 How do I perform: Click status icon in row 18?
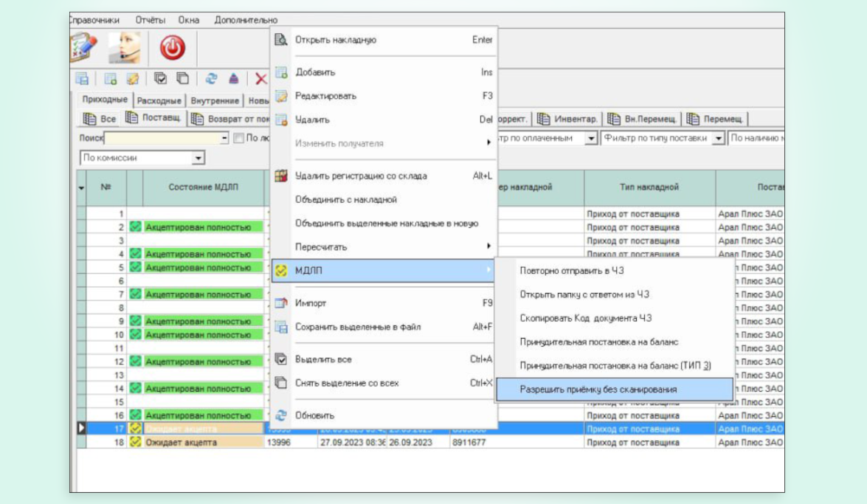coord(136,442)
